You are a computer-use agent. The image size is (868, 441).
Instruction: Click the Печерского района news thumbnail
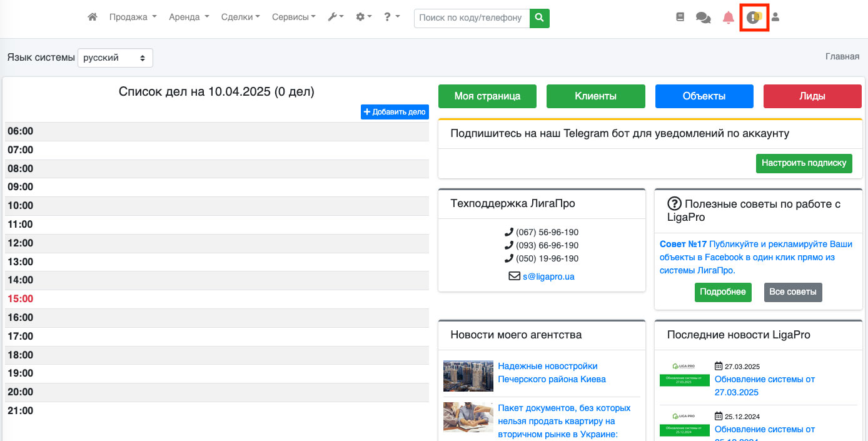click(x=468, y=376)
